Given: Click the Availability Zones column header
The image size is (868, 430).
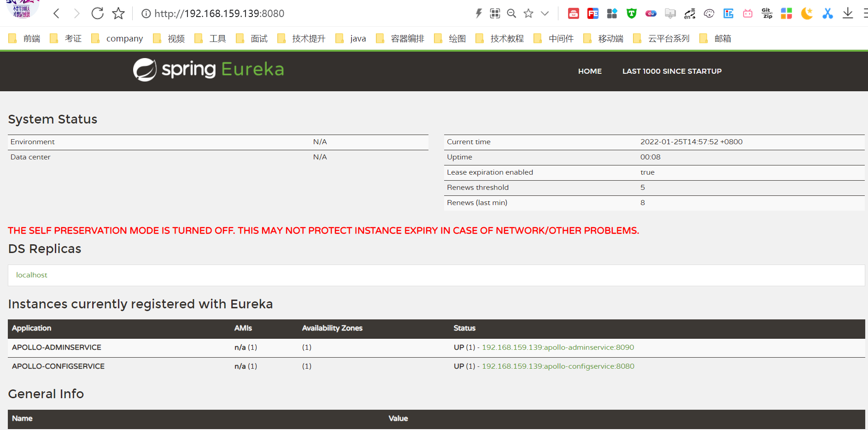Looking at the screenshot, I should click(332, 328).
